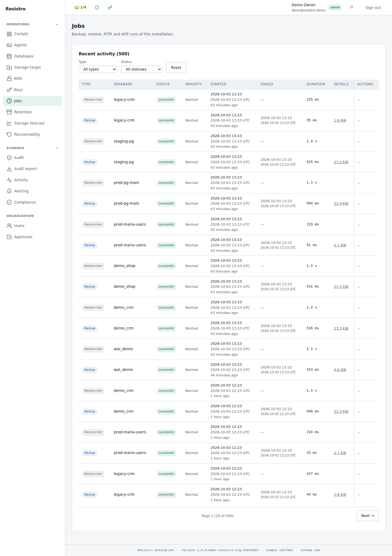Click the Recoverability rewind icon
The height and width of the screenshot is (556, 392).
(x=9, y=135)
